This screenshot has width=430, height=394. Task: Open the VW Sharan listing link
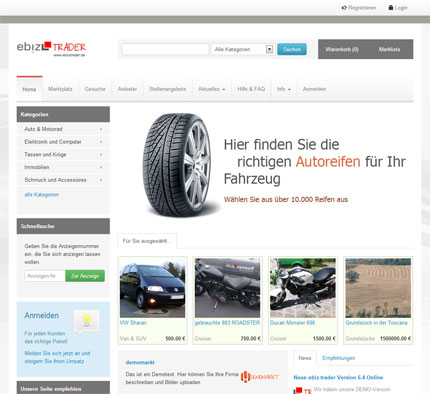click(x=133, y=323)
